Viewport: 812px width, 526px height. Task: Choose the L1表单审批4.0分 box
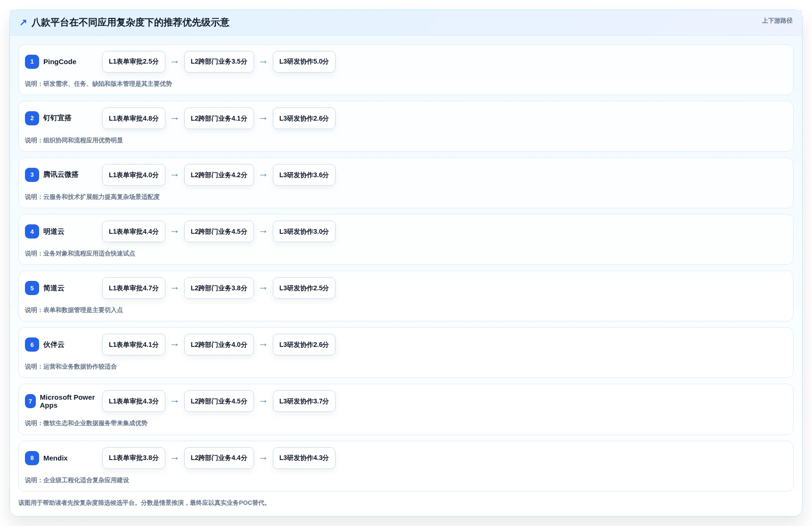pos(134,175)
